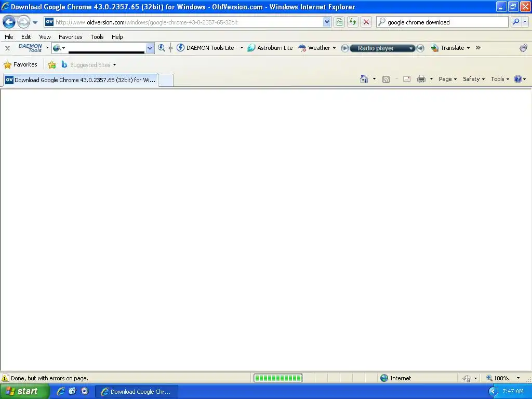Open the 100% zoom level button
Image resolution: width=532 pixels, height=399 pixels.
coord(497,378)
